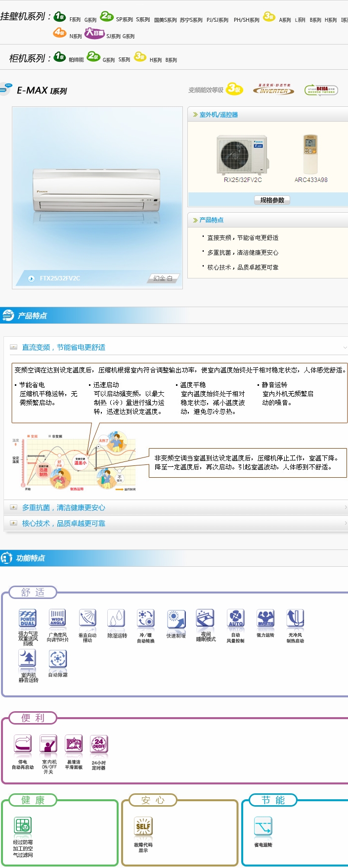Expand the 核心技术,品质卓越更可靠 section
This screenshot has height=868, width=348.
(x=14, y=523)
